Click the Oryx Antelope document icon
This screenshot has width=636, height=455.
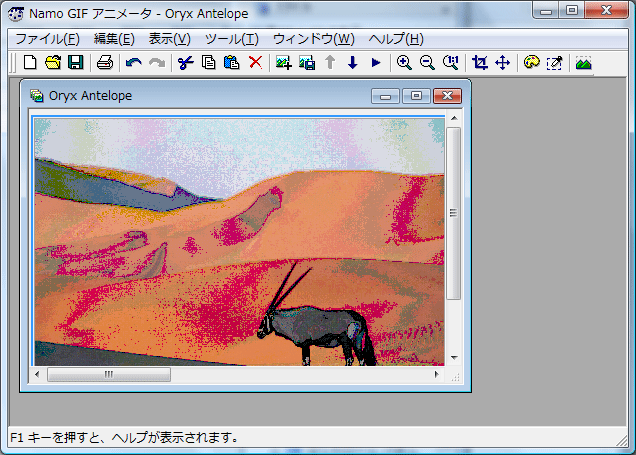(37, 96)
